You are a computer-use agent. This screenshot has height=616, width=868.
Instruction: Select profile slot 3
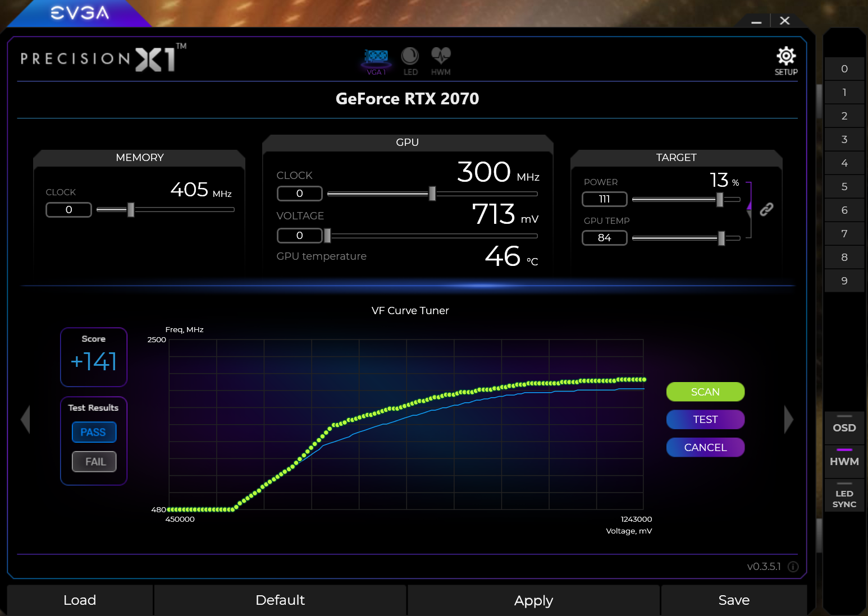point(844,140)
